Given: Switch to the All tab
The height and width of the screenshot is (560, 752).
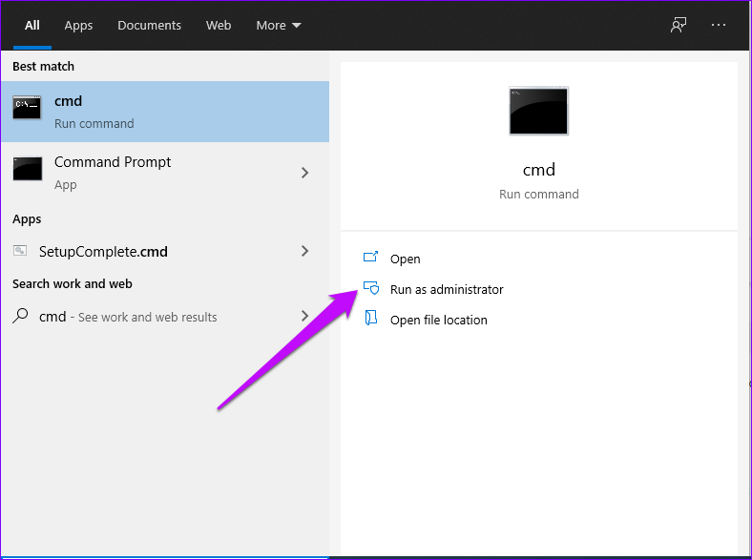Looking at the screenshot, I should [x=32, y=26].
